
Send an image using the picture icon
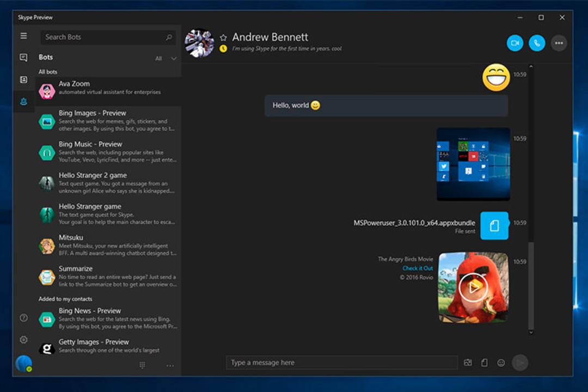pyautogui.click(x=468, y=363)
